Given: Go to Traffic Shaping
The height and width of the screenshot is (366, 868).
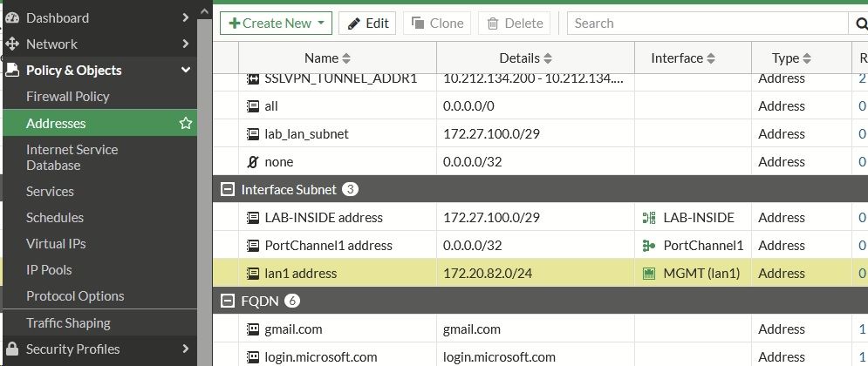Looking at the screenshot, I should click(x=68, y=323).
